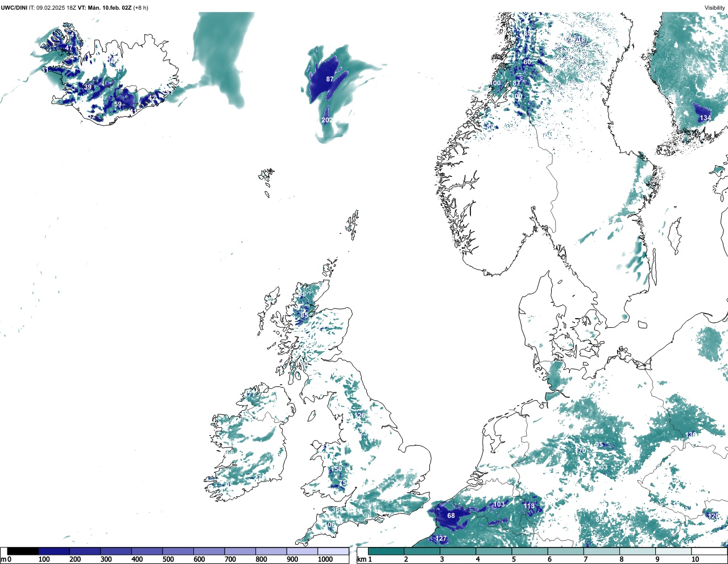Select the 600–700 m legend swatch
Viewport: 728px width, 564px height.
209,551
